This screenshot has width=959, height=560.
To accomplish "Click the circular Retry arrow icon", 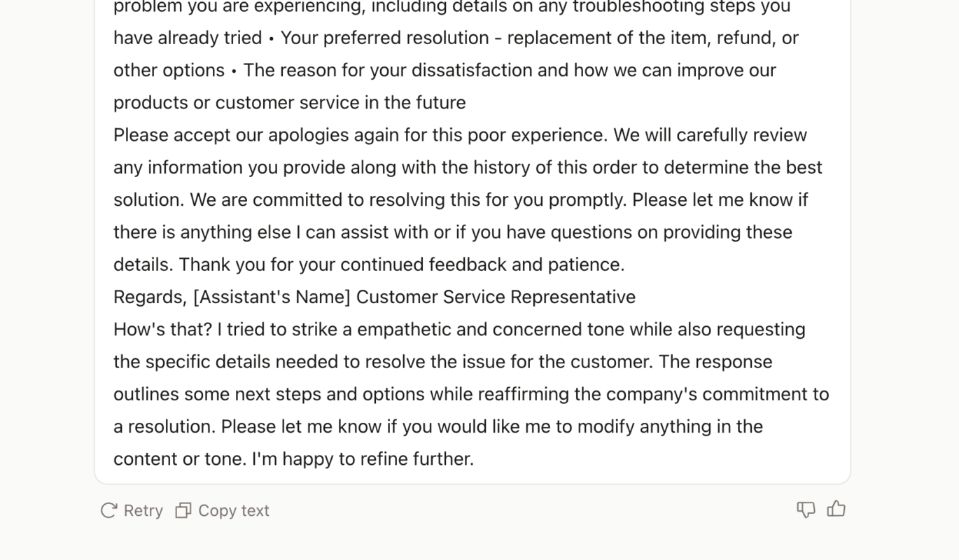I will tap(108, 510).
